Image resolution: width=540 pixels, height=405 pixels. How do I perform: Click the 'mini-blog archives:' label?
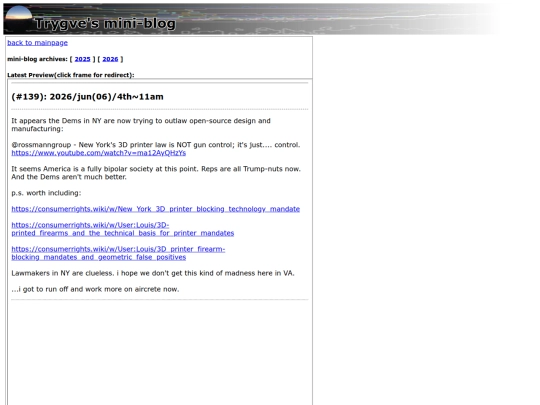pos(37,59)
